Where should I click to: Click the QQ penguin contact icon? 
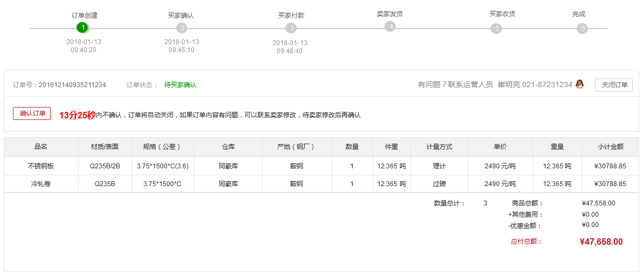tap(579, 84)
